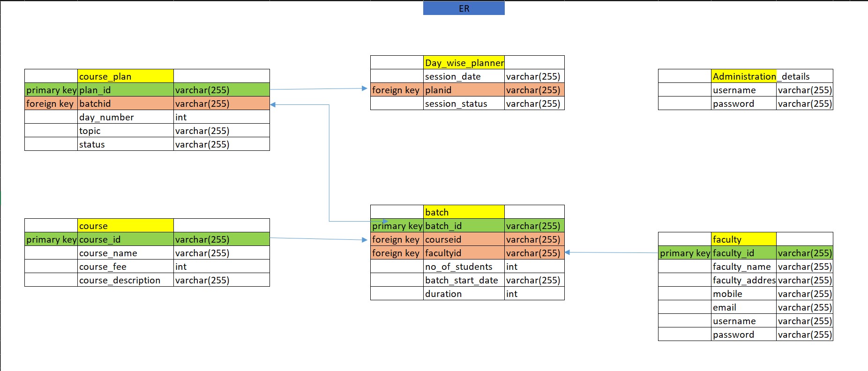The height and width of the screenshot is (371, 868).
Task: Click the course_fee cell
Action: pos(125,267)
